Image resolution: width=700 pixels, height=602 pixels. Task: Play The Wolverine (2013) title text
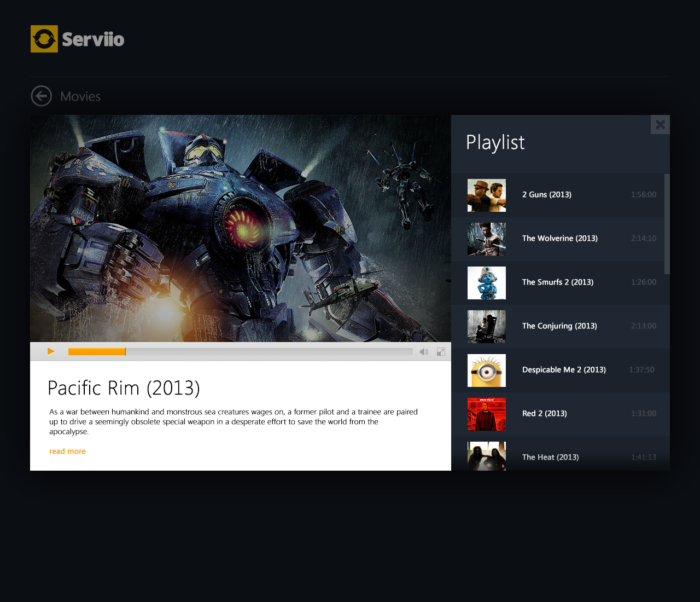click(560, 239)
